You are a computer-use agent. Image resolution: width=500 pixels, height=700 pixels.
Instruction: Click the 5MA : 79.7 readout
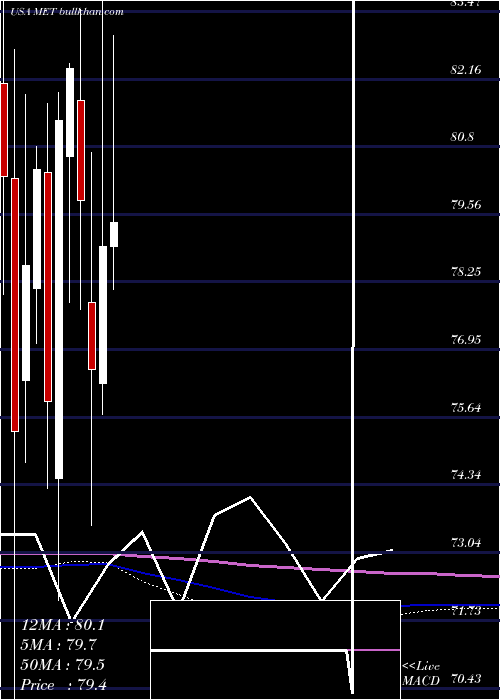(x=58, y=645)
